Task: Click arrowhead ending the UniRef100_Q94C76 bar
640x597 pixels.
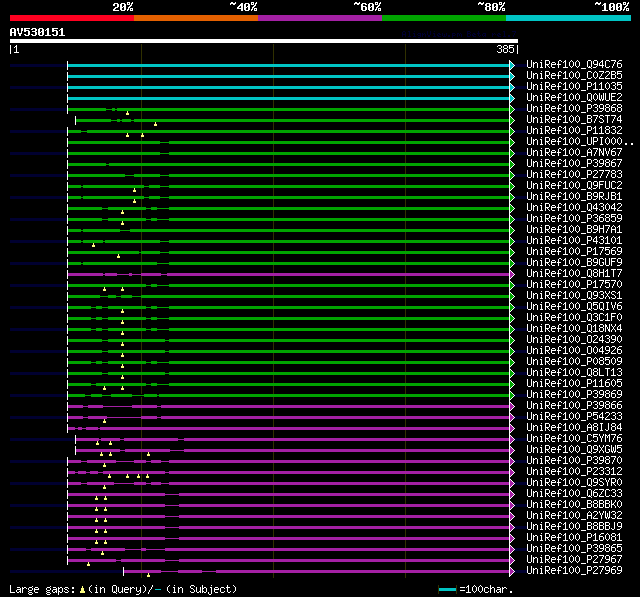Action: [x=512, y=65]
